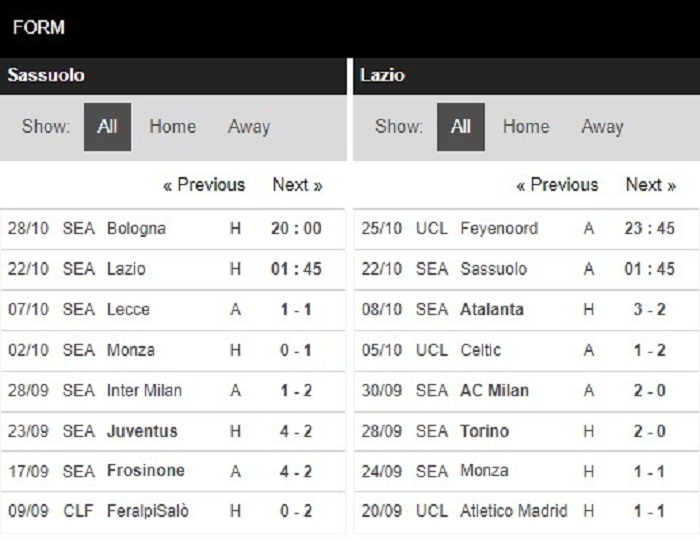Open the AC Milan match row
This screenshot has width=700, height=541.
click(527, 391)
